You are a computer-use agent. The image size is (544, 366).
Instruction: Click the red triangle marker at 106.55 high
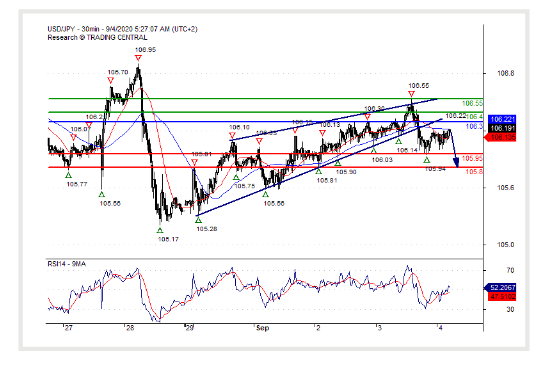[x=411, y=94]
